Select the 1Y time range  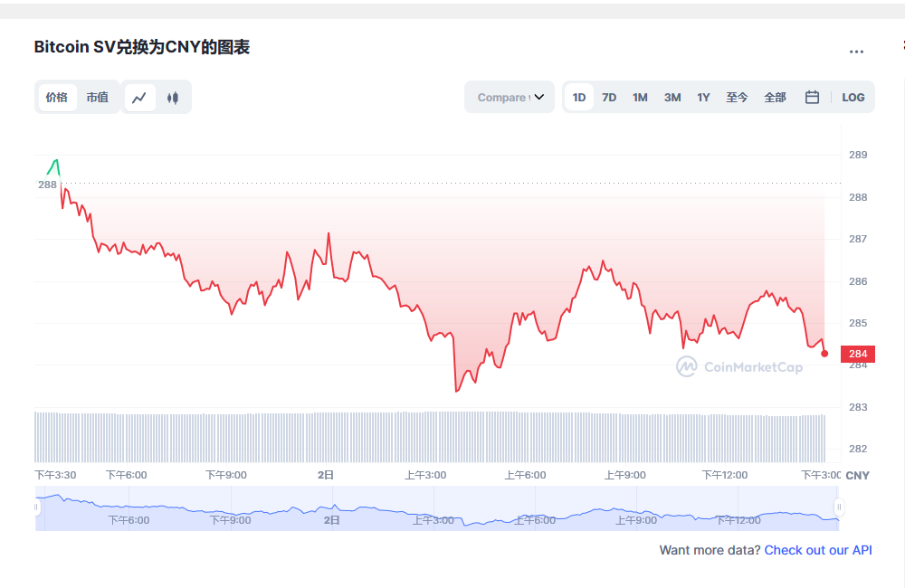[x=703, y=98]
